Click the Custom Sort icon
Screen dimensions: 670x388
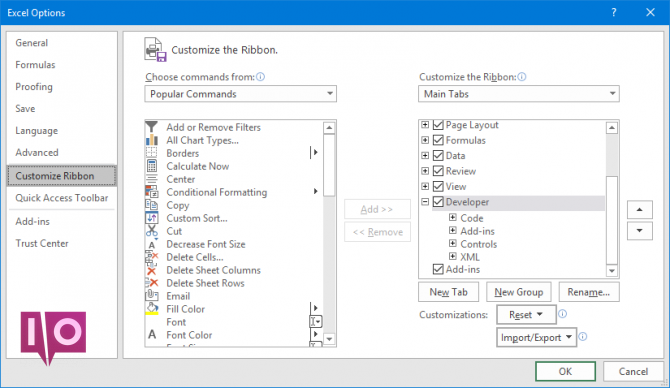tap(152, 218)
